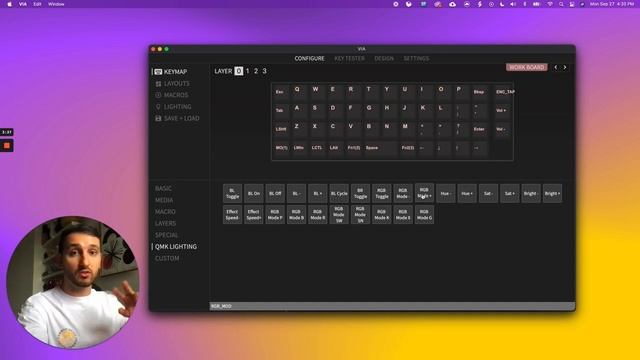Choose the Hue + keycode
This screenshot has width=640, height=360.
(467, 193)
